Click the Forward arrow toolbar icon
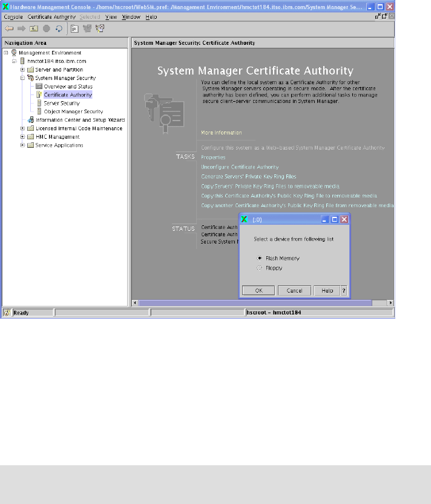This screenshot has height=504, width=431. click(22, 28)
